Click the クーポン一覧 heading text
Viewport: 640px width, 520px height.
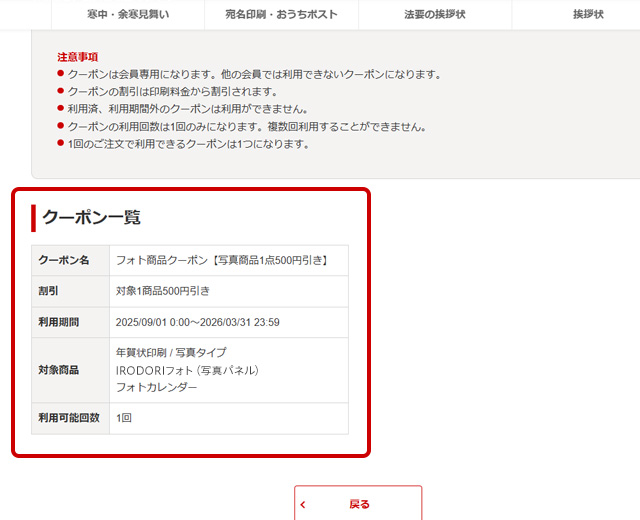(x=91, y=218)
